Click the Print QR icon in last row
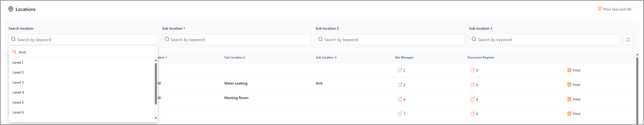Screen dimensions: 644x125 click(569, 114)
